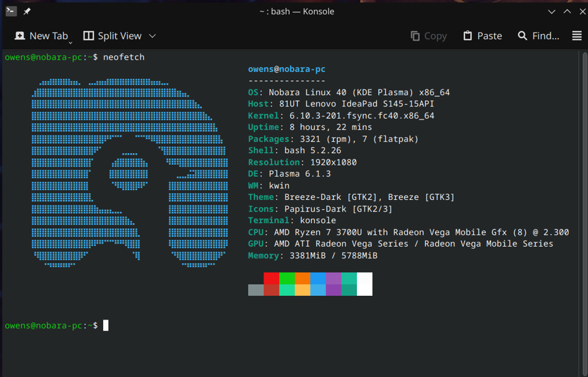Click the typed 'neofetch' command text
Screen dimensions: 588x377
(123, 57)
